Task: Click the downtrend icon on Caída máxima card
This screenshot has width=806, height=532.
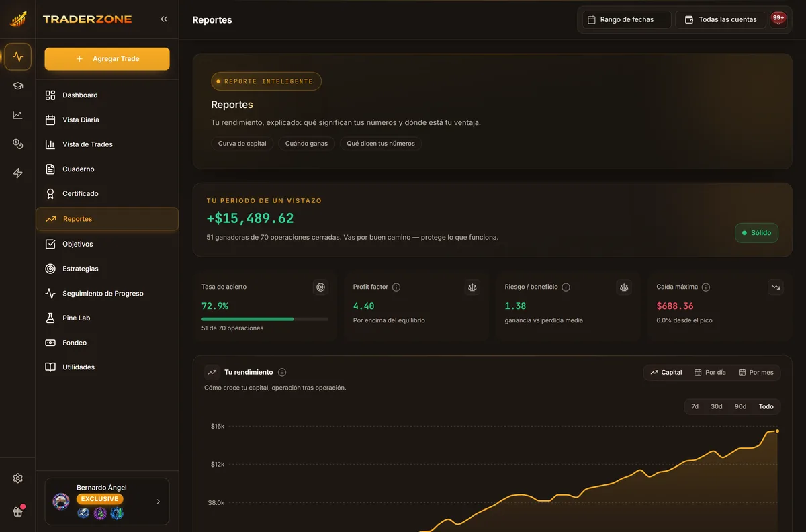Action: click(776, 287)
